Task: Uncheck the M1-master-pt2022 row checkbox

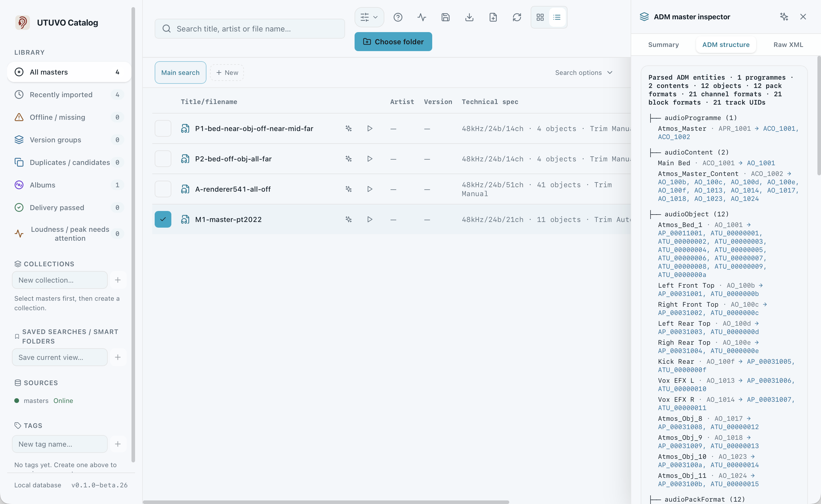Action: pos(163,219)
